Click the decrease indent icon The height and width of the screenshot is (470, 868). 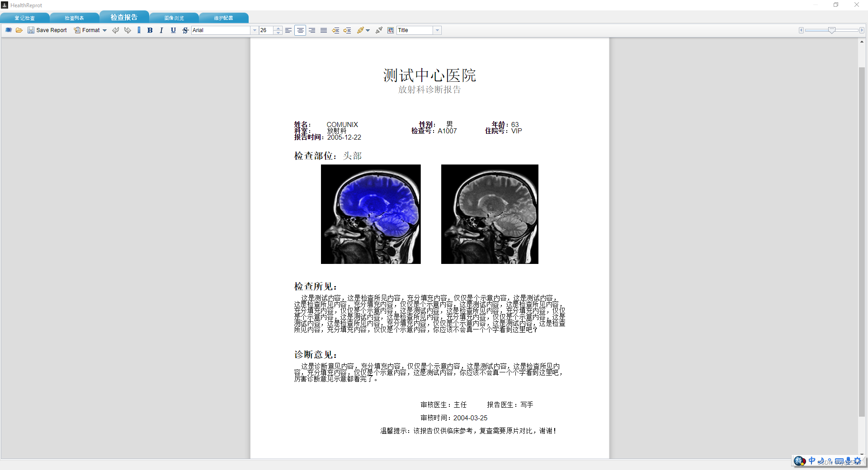pos(335,30)
